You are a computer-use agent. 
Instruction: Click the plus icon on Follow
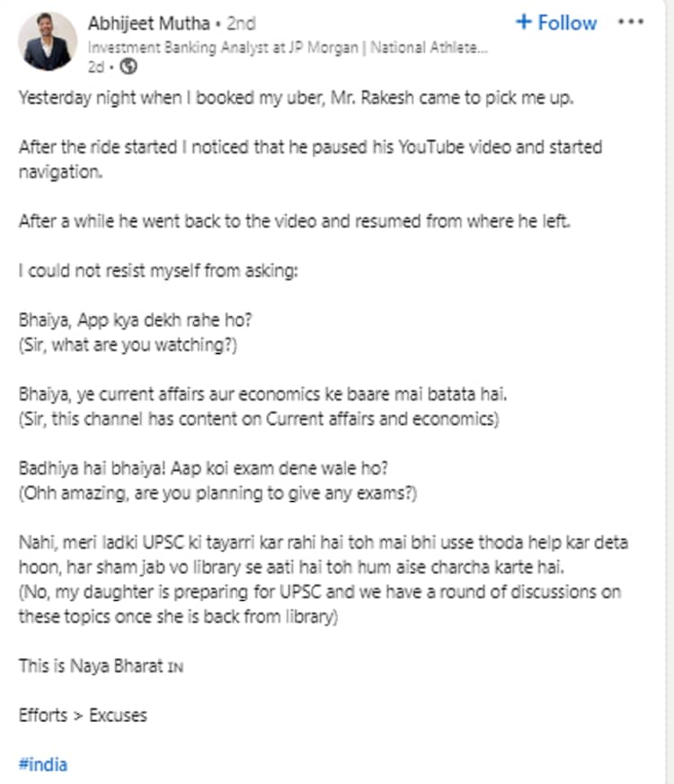tap(524, 22)
